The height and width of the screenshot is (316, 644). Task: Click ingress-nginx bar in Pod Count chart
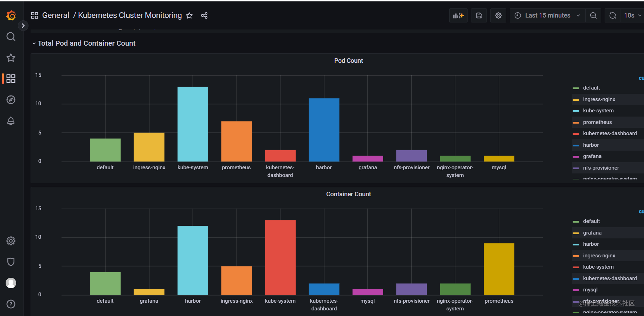click(149, 147)
